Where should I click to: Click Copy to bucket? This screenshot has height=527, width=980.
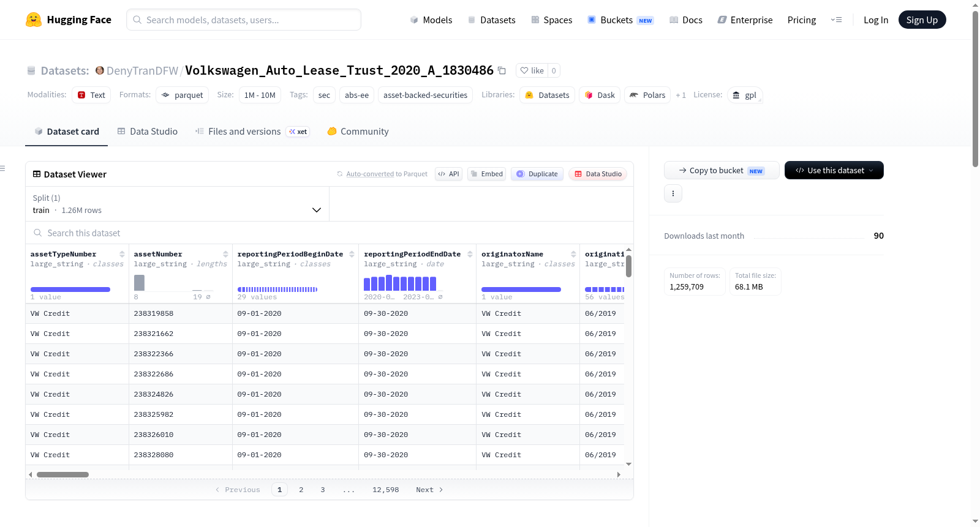[x=722, y=170]
